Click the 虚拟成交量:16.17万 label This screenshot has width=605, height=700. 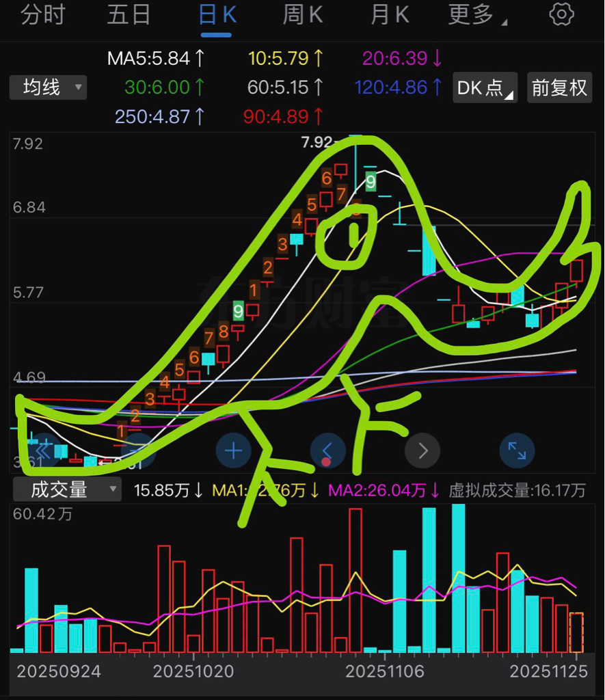tap(517, 490)
